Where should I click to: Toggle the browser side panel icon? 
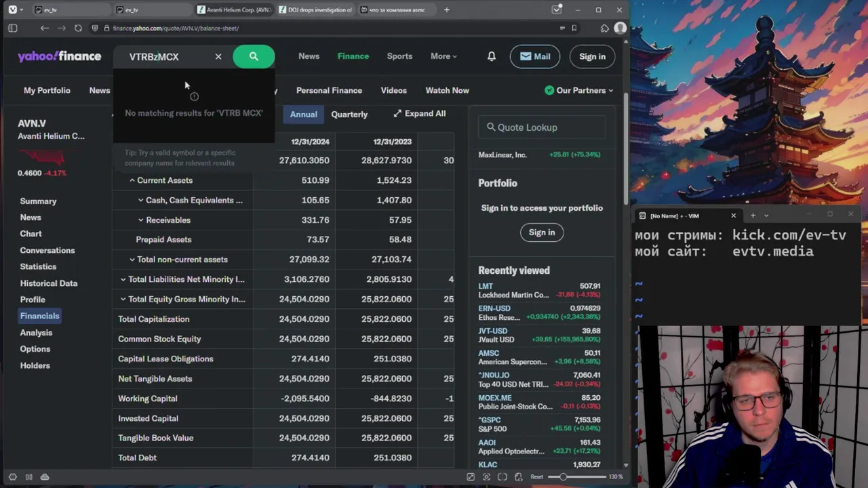click(x=12, y=28)
